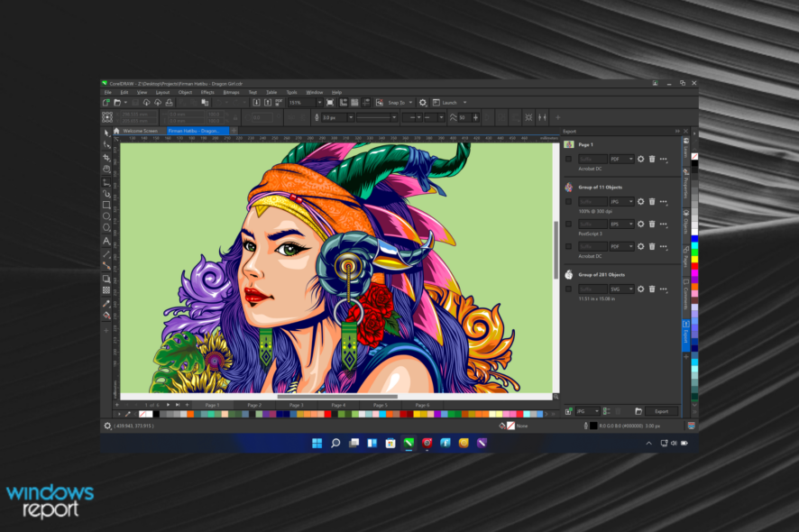Viewport: 799px width, 532px height.
Task: Select the Ellipse tool
Action: point(106,216)
